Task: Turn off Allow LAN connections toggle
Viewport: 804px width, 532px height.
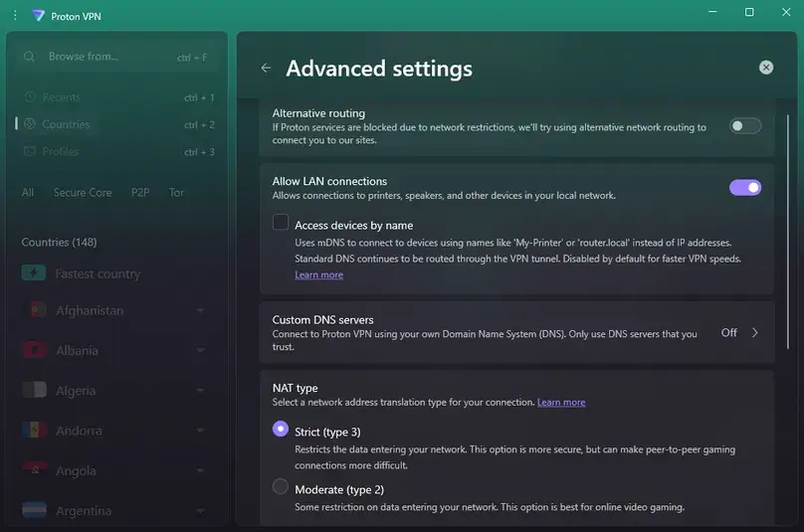Action: 745,188
